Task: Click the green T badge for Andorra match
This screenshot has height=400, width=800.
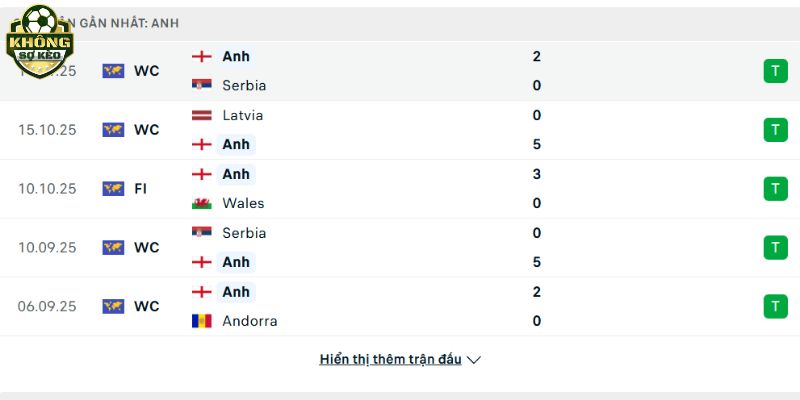Action: [775, 306]
